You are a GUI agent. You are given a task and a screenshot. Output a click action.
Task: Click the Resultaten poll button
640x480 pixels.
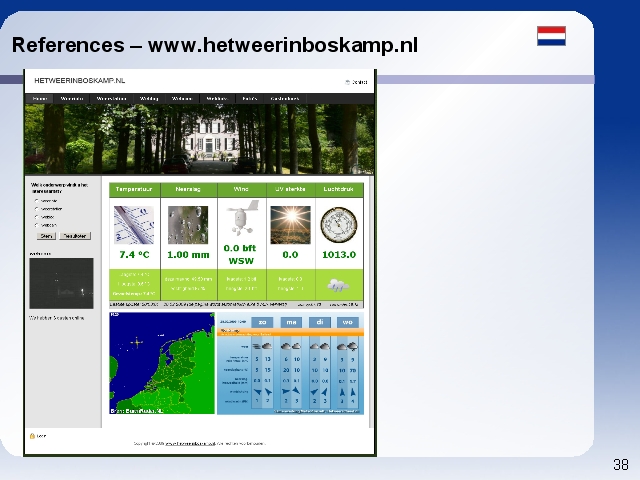click(75, 236)
